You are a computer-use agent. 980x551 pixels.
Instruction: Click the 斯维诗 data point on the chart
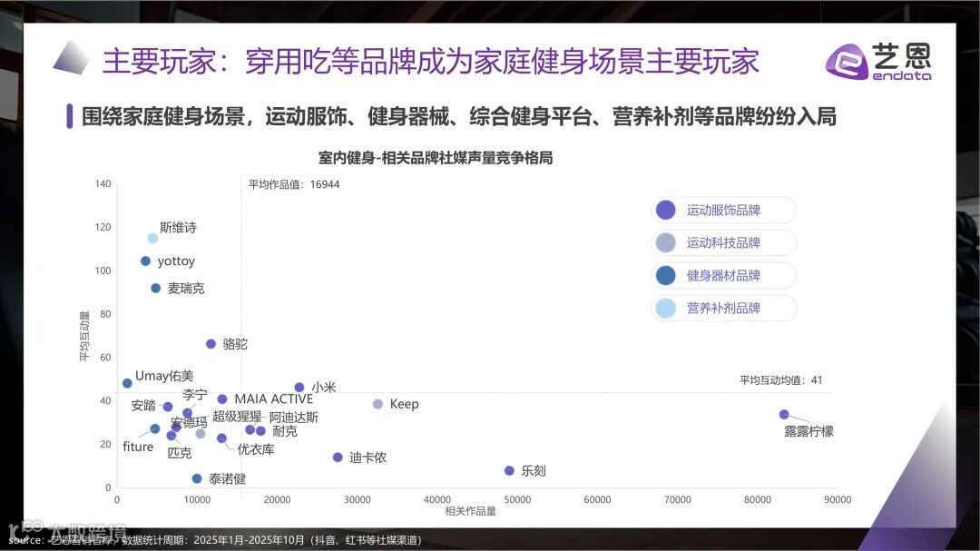pyautogui.click(x=152, y=239)
